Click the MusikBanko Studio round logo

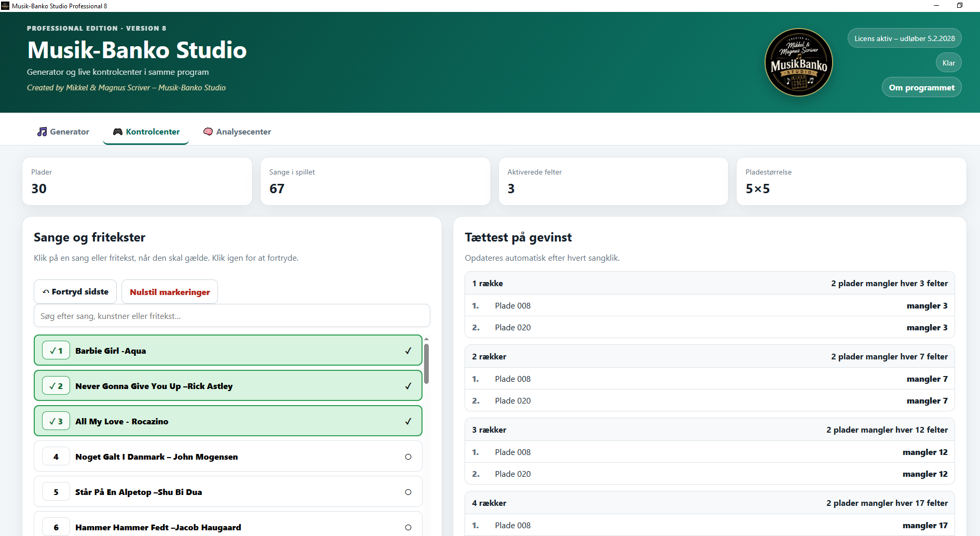[x=799, y=62]
